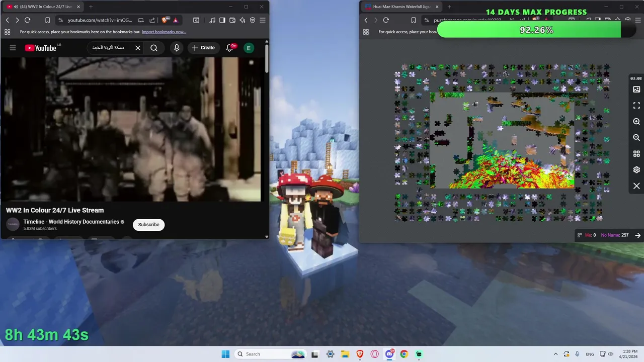
Task: Start YouTube voice search with microphone
Action: coord(177,48)
